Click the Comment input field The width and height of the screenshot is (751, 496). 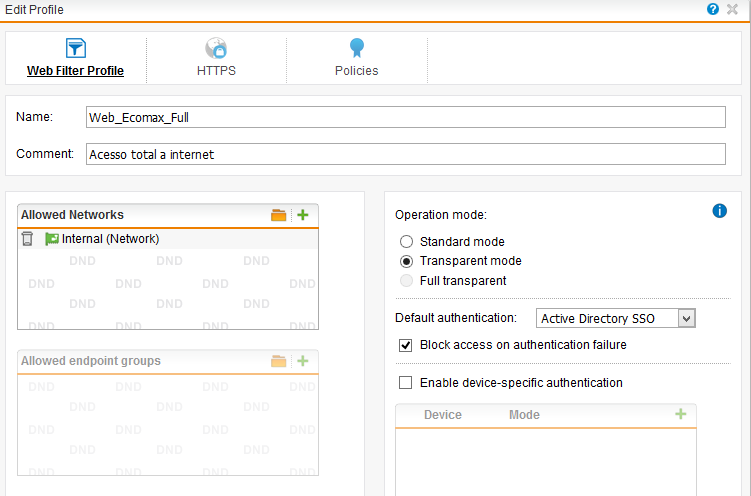405,154
